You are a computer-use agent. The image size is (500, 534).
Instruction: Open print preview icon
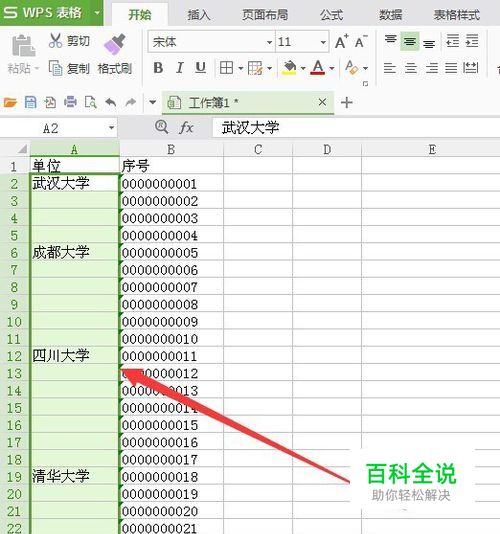(x=91, y=102)
